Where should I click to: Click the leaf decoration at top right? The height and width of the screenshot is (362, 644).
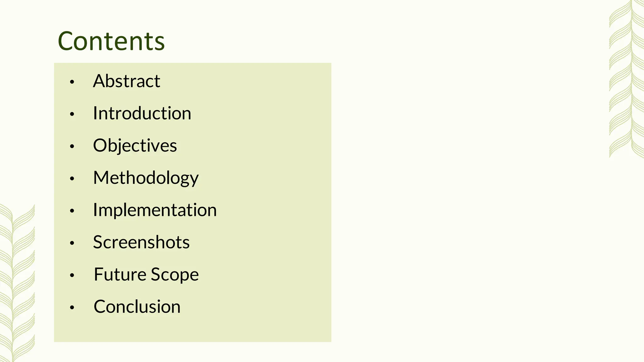(626, 79)
